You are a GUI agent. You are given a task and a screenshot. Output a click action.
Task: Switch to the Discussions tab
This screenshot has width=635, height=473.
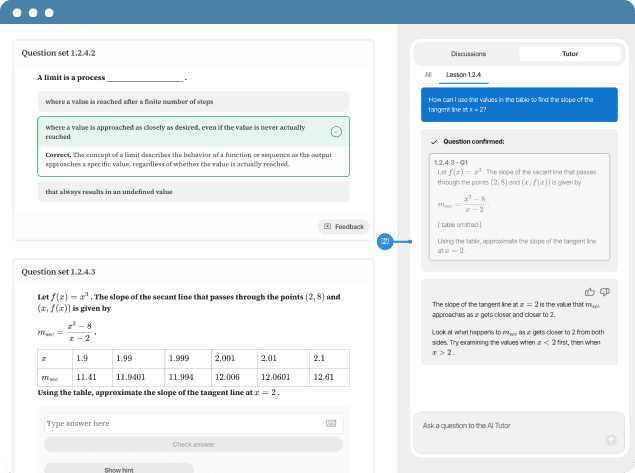(468, 54)
